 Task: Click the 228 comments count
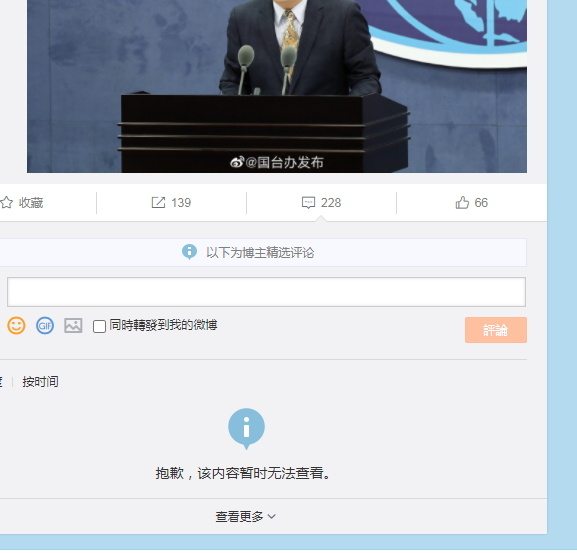(x=331, y=203)
